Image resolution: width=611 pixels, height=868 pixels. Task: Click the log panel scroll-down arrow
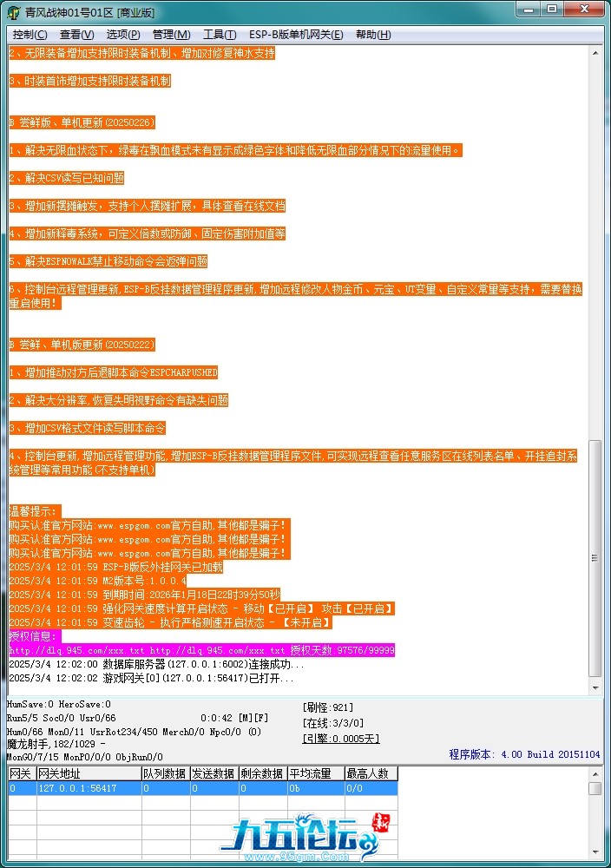click(x=595, y=687)
